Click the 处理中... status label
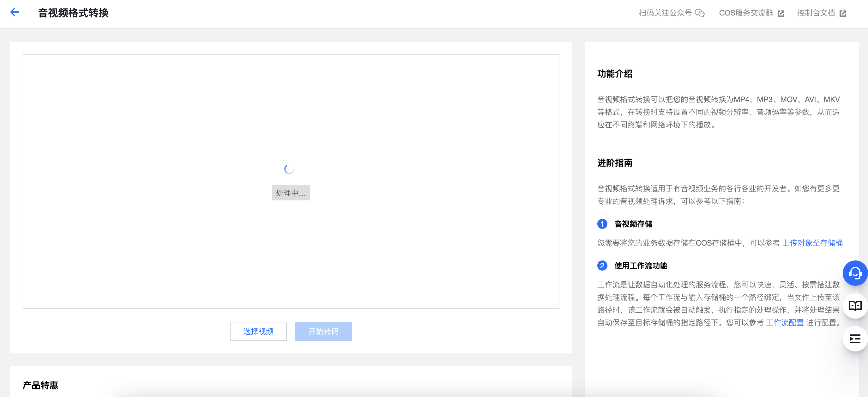868x397 pixels. 291,193
